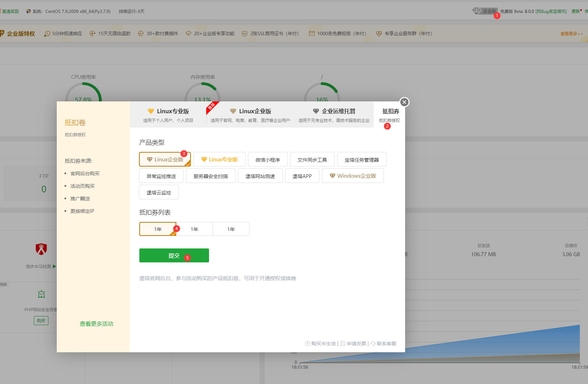
Task: Click 邀请奖励 link in top bar
Action: 10,11
